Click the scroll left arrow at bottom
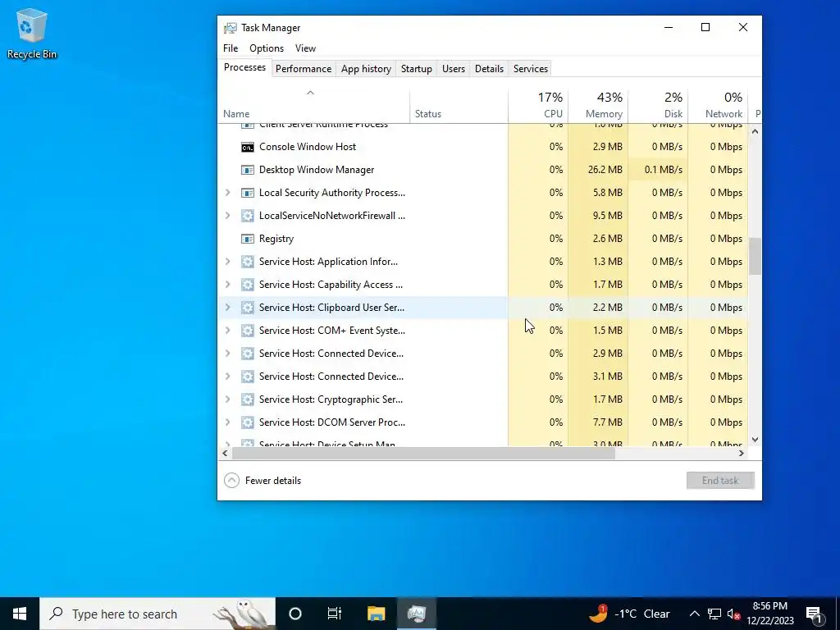 pos(225,453)
